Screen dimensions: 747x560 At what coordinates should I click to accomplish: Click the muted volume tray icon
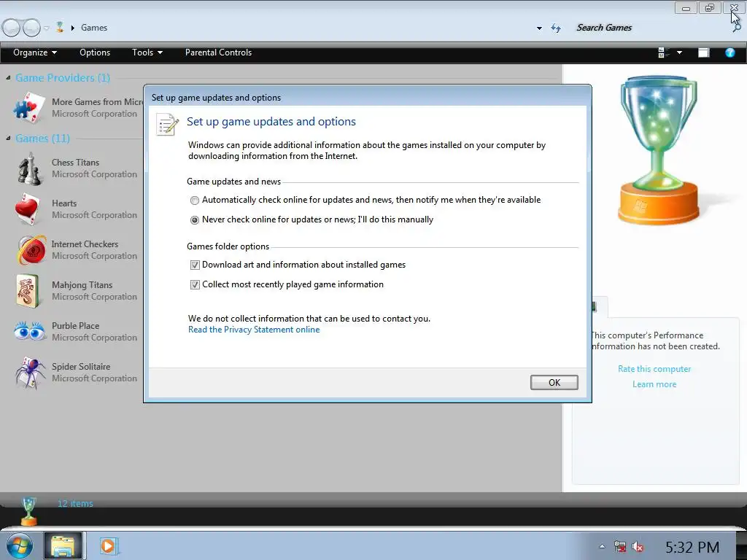[x=638, y=547]
